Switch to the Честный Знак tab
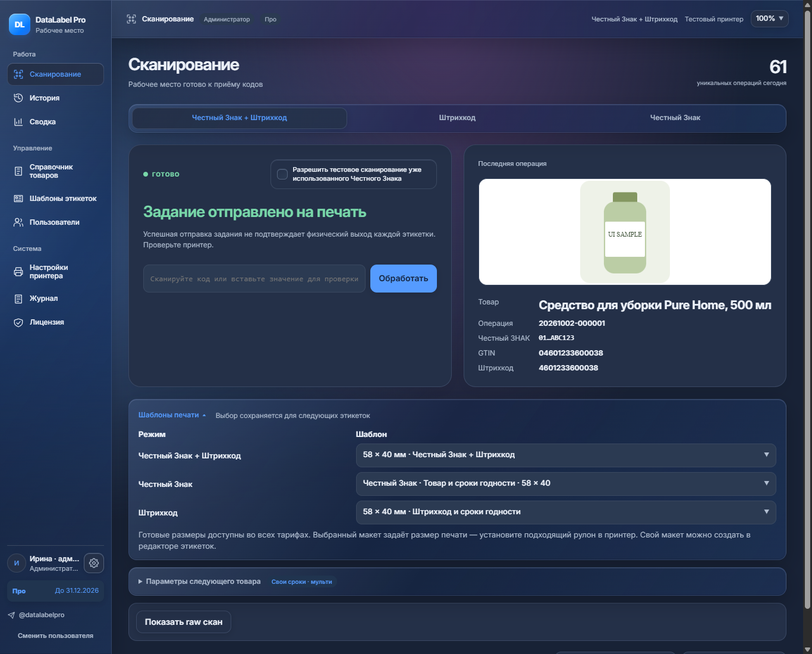This screenshot has width=812, height=654. coord(675,118)
